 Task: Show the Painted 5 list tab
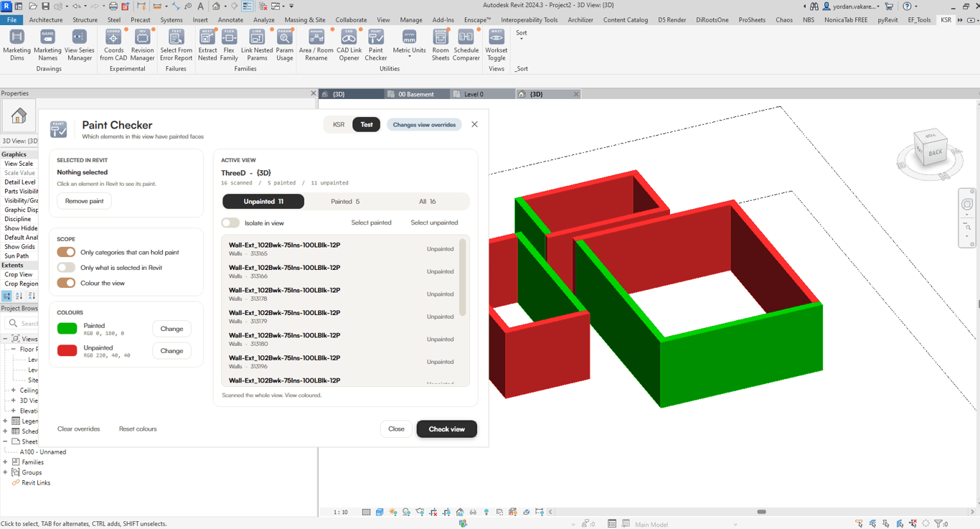click(x=345, y=202)
